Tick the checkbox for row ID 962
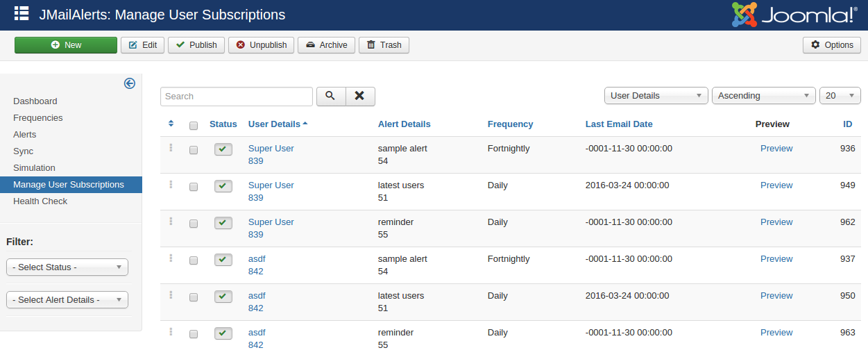 [194, 224]
